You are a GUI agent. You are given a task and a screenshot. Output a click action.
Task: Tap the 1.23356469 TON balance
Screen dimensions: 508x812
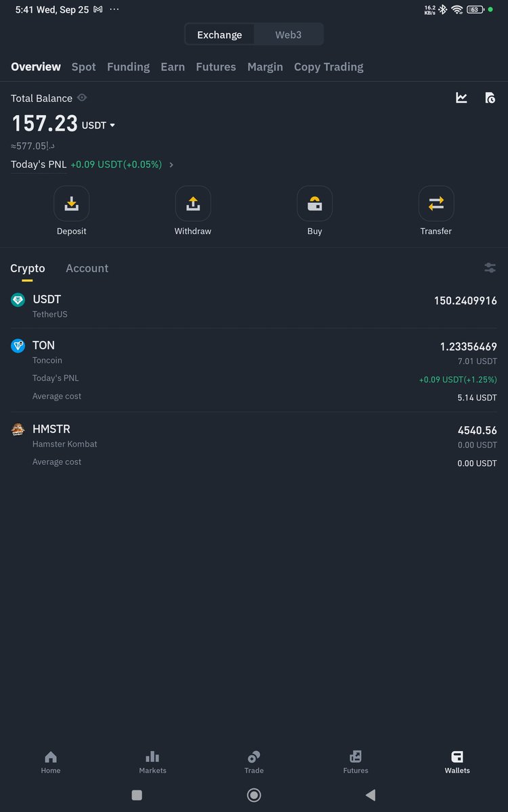469,346
